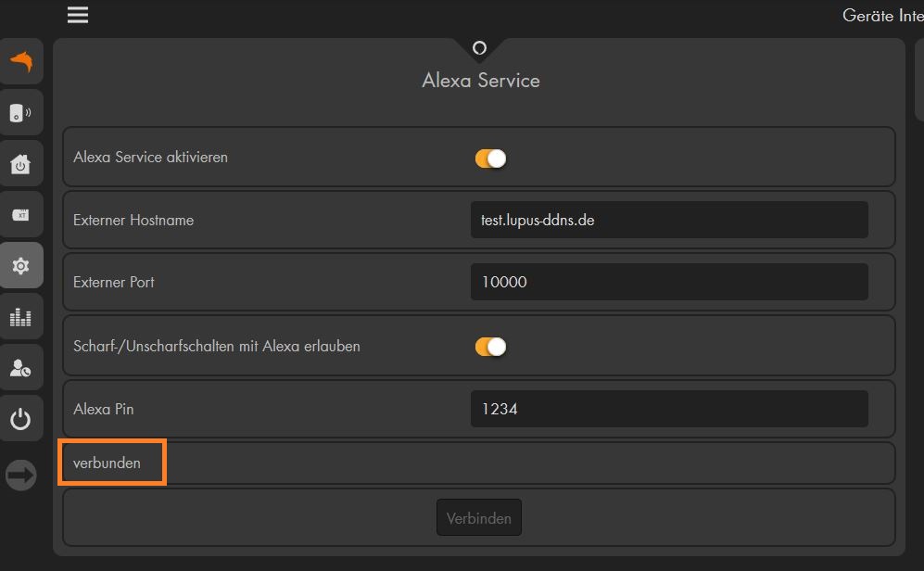This screenshot has width=924, height=571.
Task: Click the Alexa Pin field
Action: tap(669, 409)
